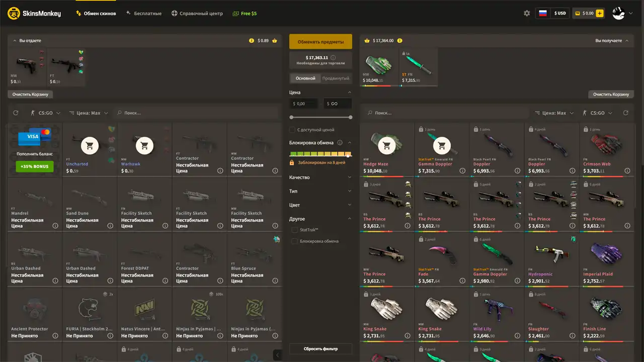Switch to Продвинутый filter tab
The width and height of the screenshot is (644, 362).
click(336, 78)
